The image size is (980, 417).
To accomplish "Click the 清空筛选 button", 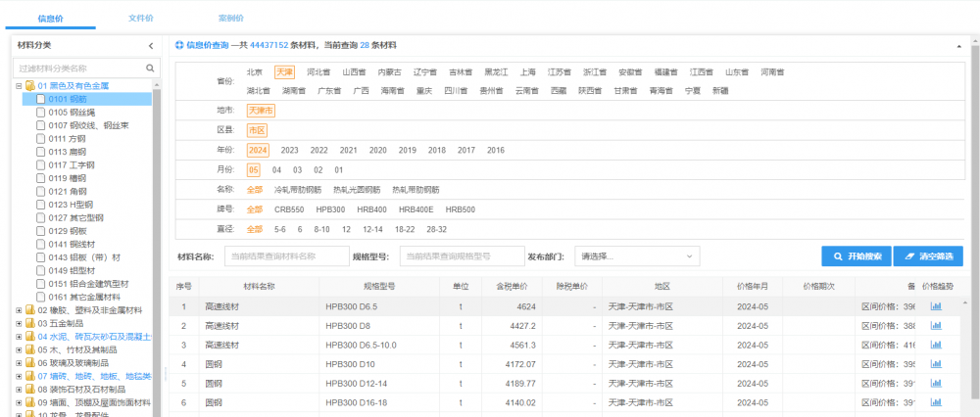I will (x=928, y=255).
